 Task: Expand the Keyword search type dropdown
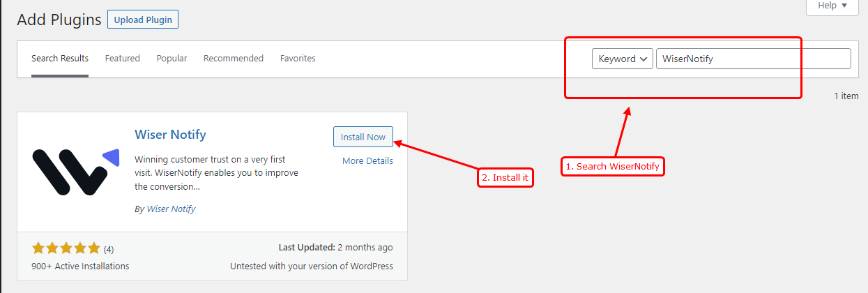click(x=623, y=59)
